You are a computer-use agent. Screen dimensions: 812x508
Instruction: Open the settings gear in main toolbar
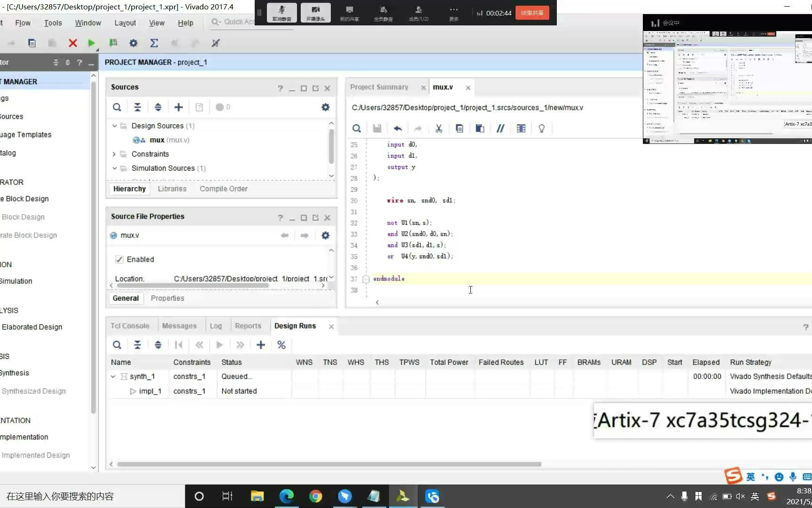click(133, 43)
